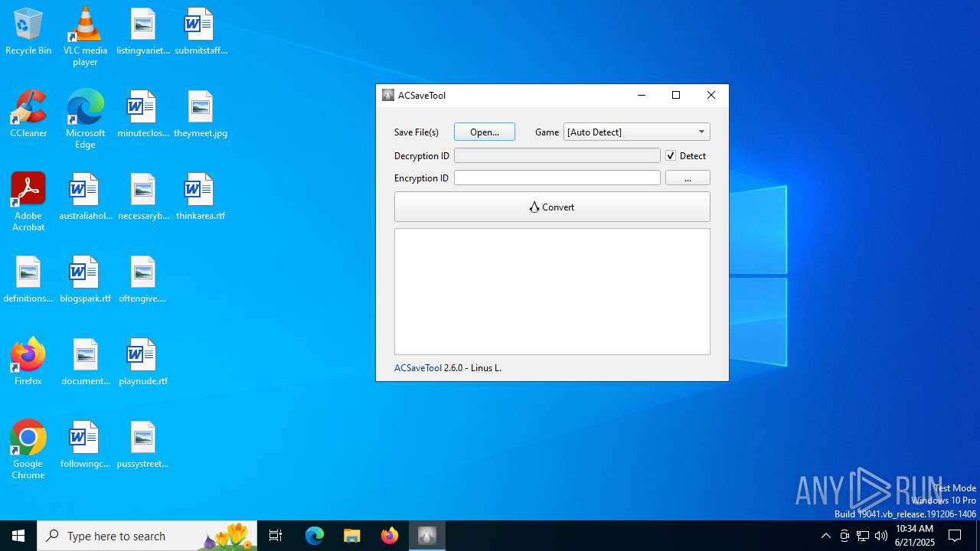Select the blogspark.rtf file icon
980x551 pixels.
tap(85, 280)
